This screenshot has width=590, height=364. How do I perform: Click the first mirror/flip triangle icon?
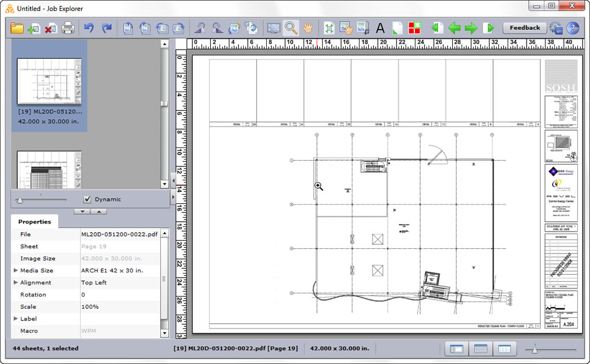(x=200, y=28)
